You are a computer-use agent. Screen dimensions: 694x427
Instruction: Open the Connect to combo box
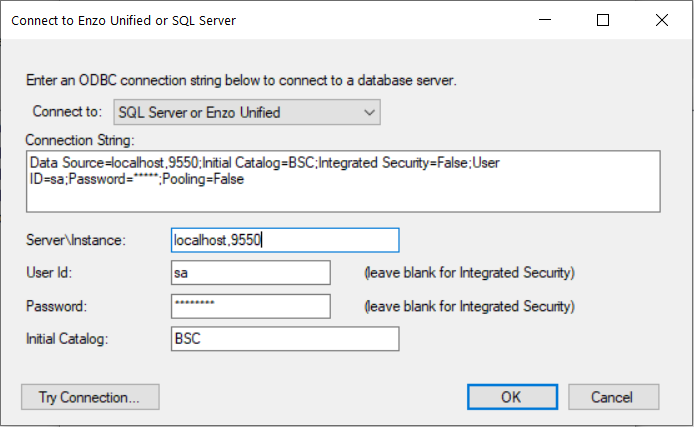[x=247, y=112]
